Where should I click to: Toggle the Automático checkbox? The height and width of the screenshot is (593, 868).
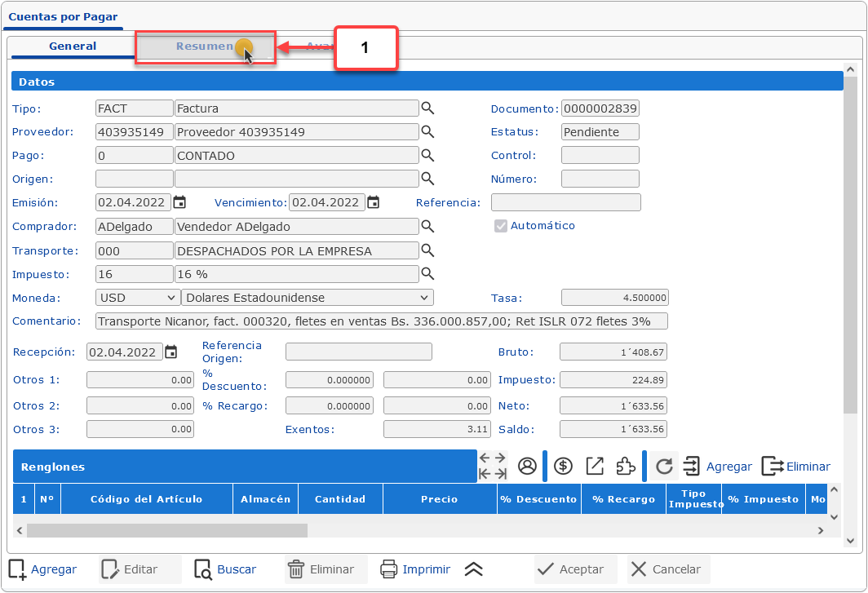[501, 226]
